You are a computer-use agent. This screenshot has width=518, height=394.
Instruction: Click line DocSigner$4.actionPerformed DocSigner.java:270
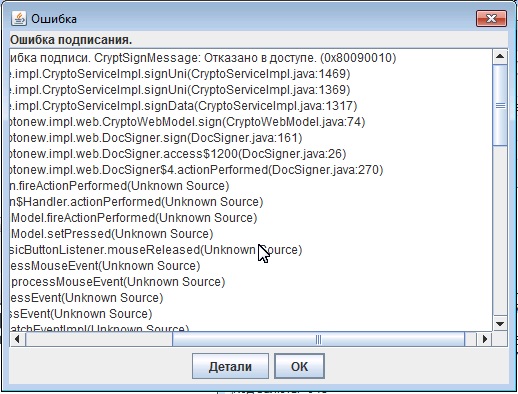197,170
